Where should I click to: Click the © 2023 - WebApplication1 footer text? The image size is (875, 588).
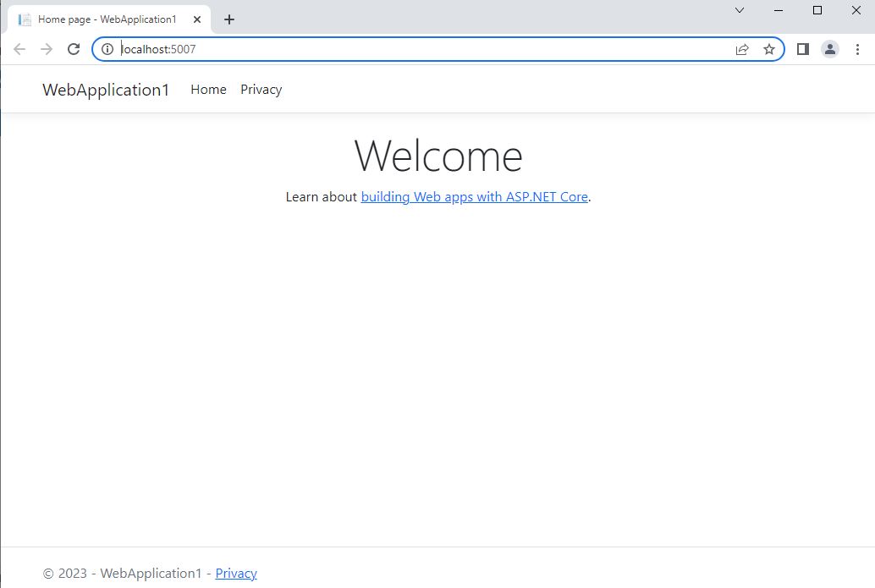122,574
